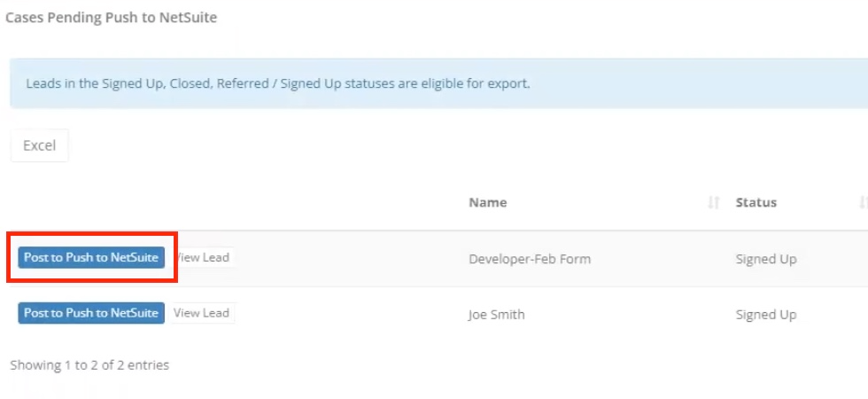Click Signed Up status in Joe Smith row
868x399 pixels.
tap(766, 316)
